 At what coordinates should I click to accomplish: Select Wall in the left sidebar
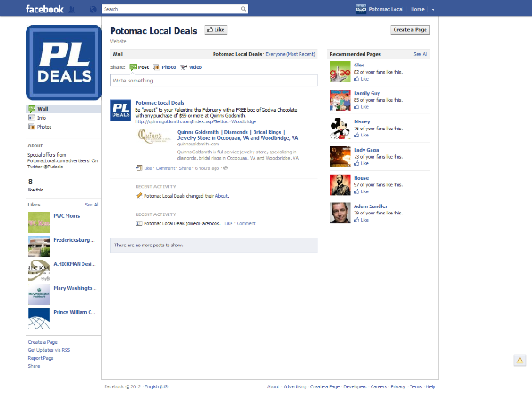[x=64, y=109]
